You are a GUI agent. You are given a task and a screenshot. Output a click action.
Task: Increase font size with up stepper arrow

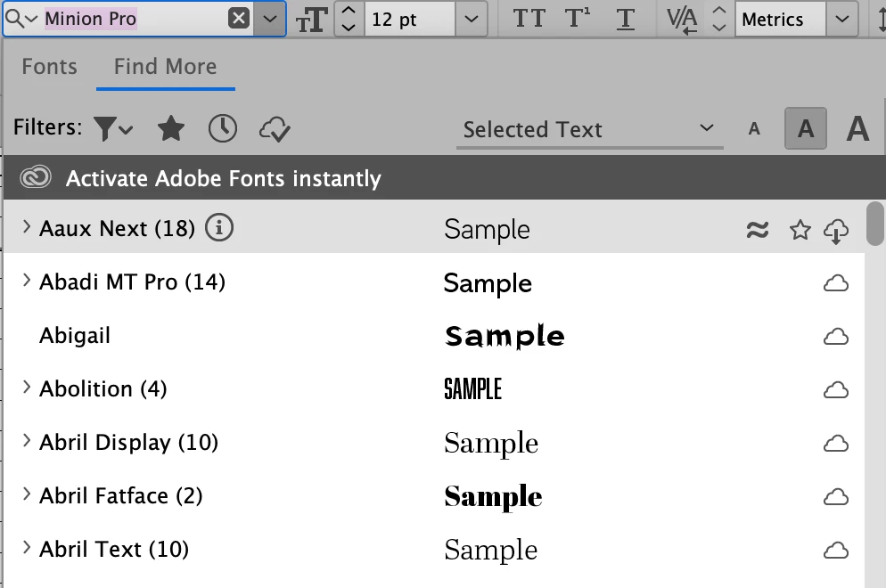pos(349,11)
